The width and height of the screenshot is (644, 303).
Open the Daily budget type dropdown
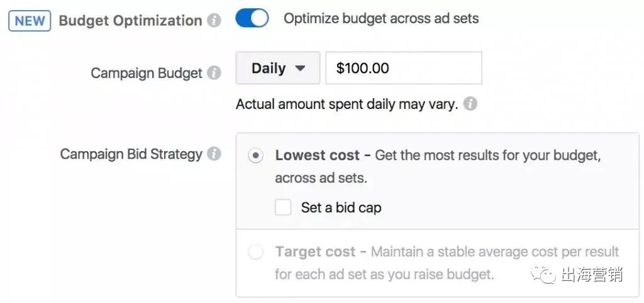(x=277, y=68)
